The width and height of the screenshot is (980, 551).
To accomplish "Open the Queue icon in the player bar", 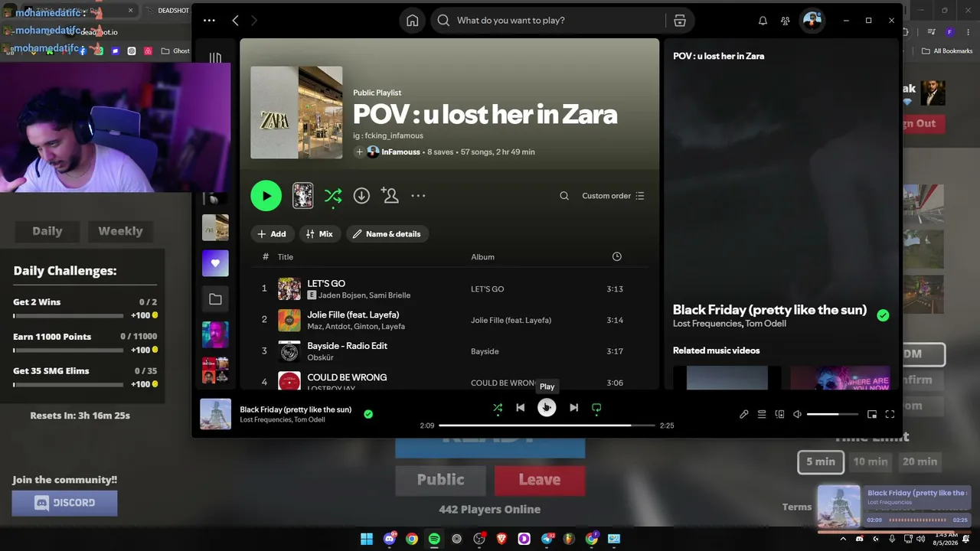I will click(762, 414).
